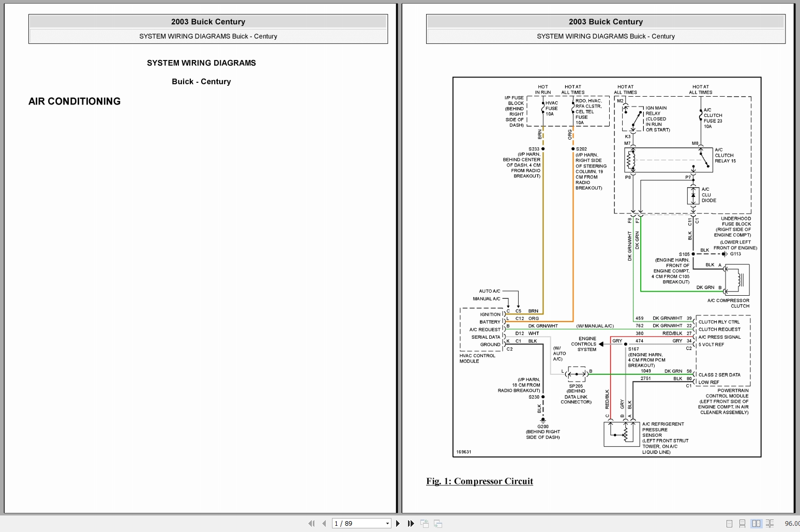
Task: Click the Fig. 1: Compressor Circuit caption
Action: click(479, 481)
